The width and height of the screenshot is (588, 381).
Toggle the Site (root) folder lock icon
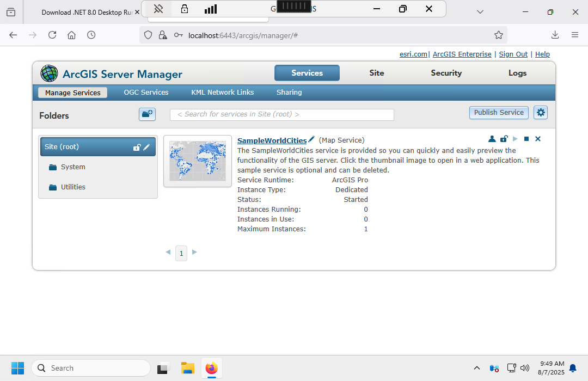[137, 147]
